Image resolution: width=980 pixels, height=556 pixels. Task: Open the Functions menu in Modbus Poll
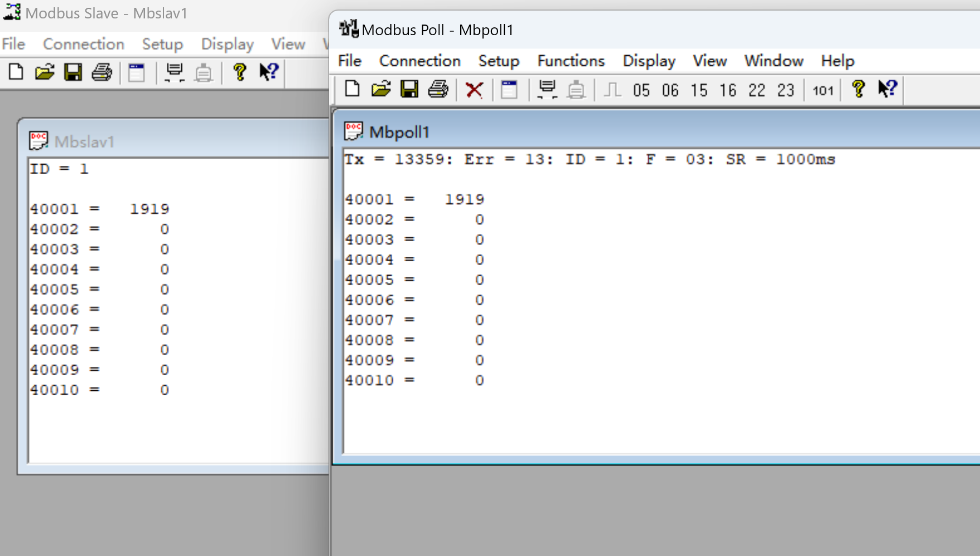571,61
